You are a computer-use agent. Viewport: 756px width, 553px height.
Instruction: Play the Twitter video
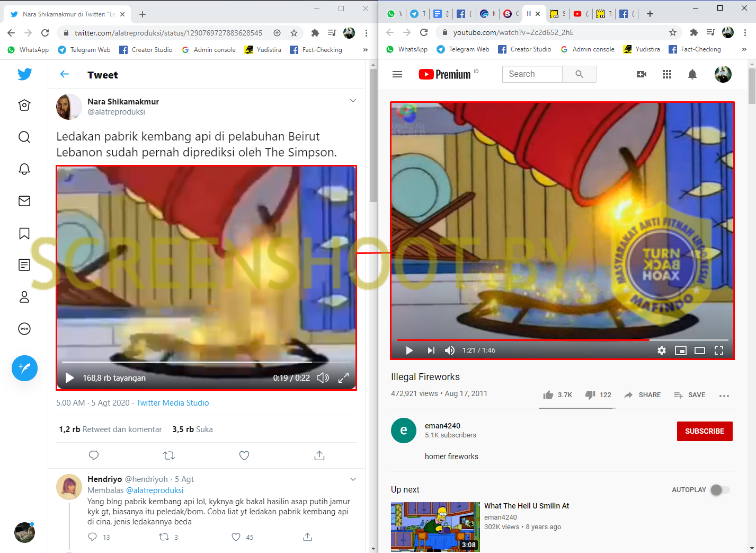69,378
